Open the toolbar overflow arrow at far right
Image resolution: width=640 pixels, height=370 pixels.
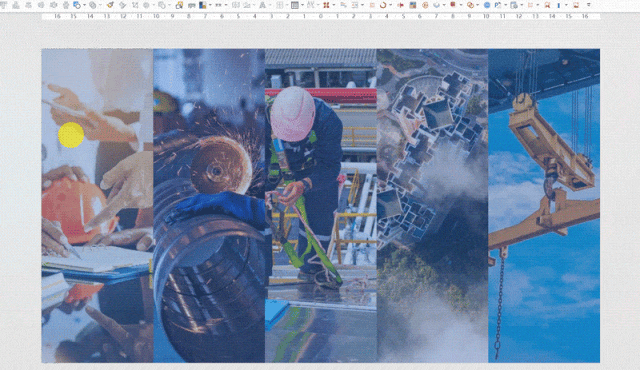[589, 5]
